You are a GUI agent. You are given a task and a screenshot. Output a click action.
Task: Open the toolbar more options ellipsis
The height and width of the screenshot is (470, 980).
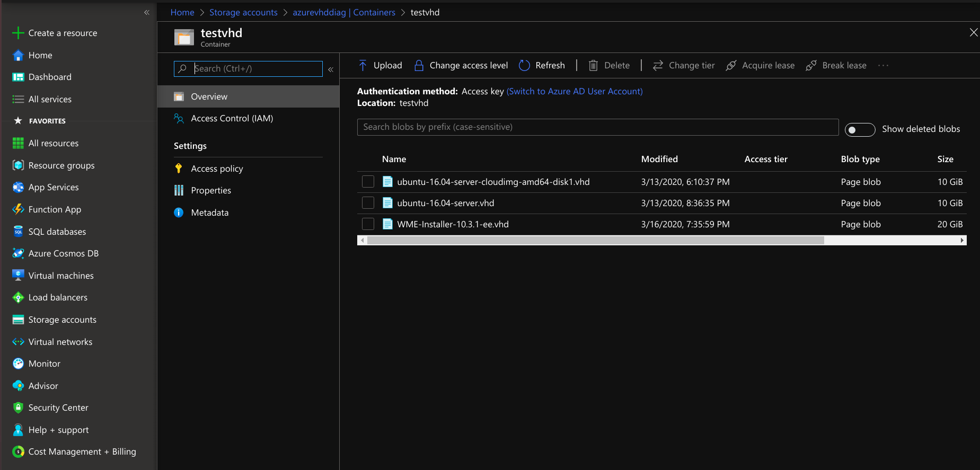click(883, 66)
